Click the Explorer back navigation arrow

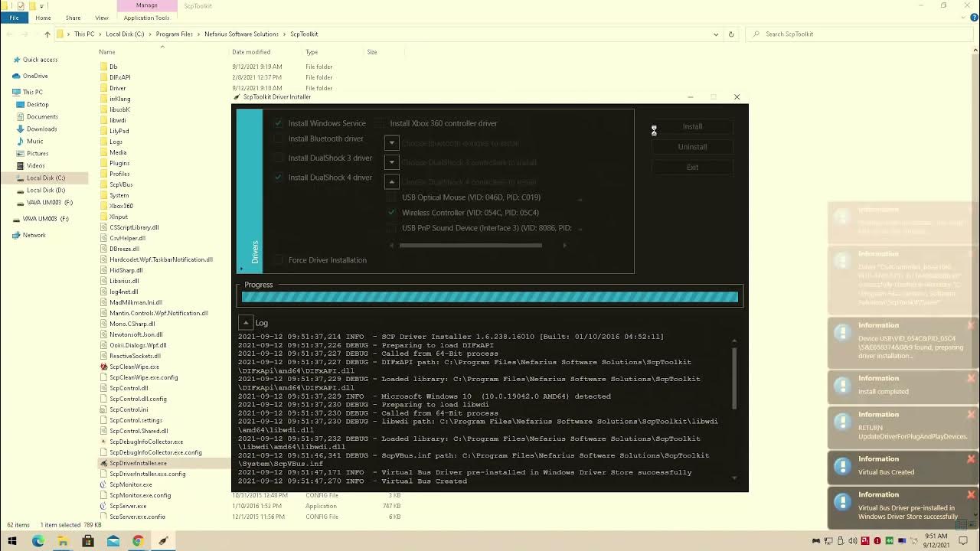coord(8,34)
